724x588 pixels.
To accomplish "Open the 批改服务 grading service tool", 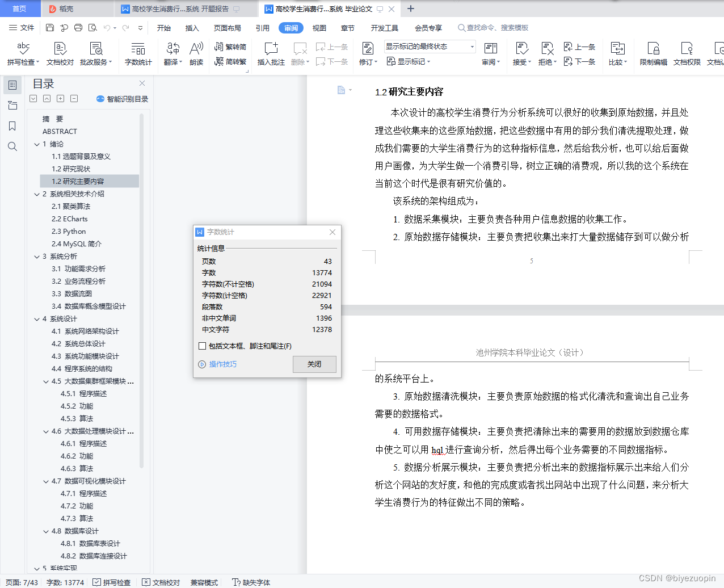I will [x=96, y=53].
